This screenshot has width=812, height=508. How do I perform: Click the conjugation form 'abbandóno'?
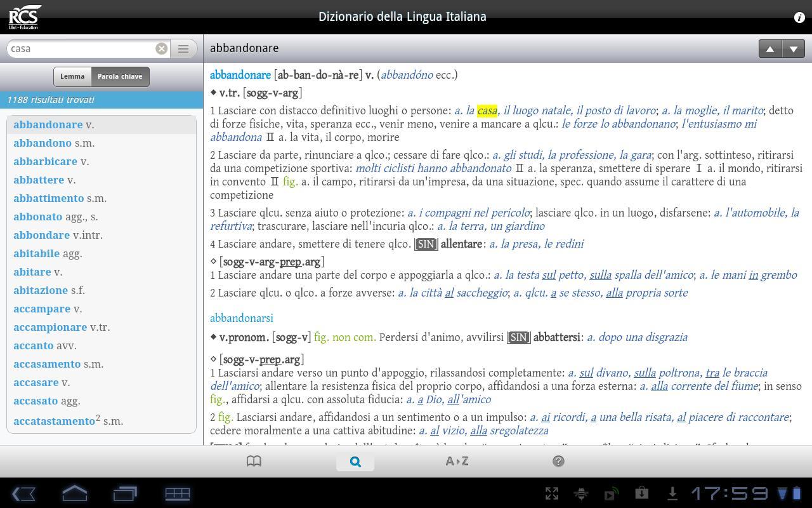pos(407,75)
